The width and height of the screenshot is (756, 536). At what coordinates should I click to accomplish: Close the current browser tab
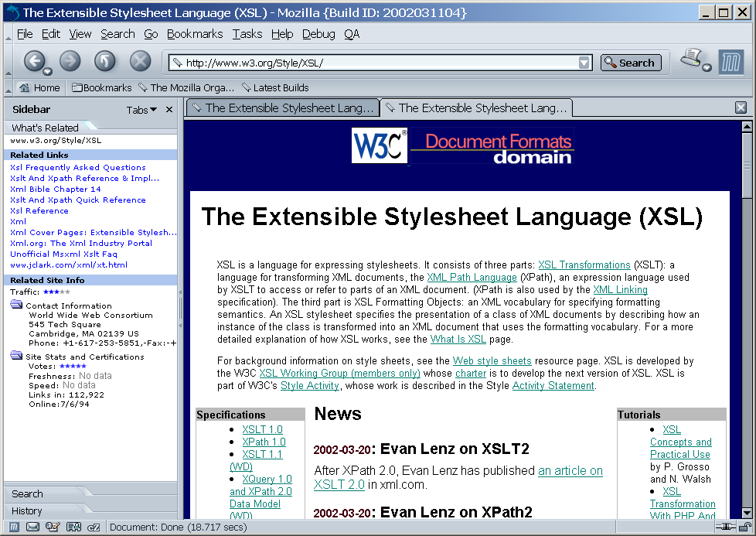coord(741,108)
